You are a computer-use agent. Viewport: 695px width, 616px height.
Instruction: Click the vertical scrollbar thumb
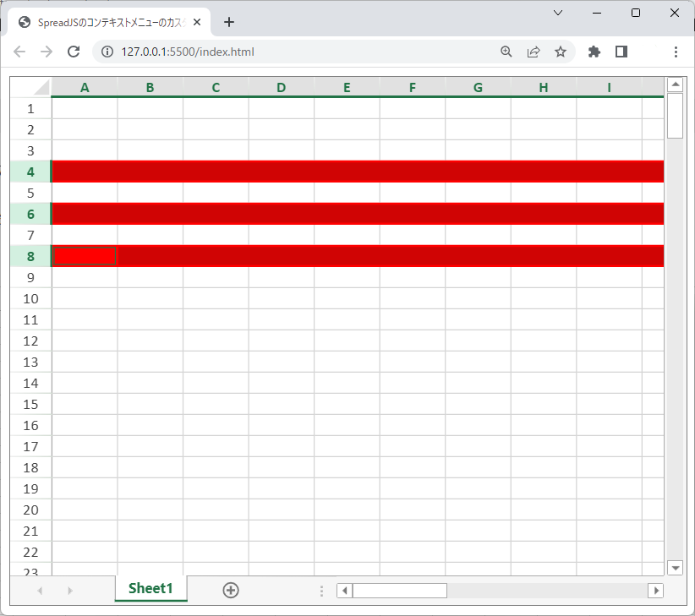675,116
